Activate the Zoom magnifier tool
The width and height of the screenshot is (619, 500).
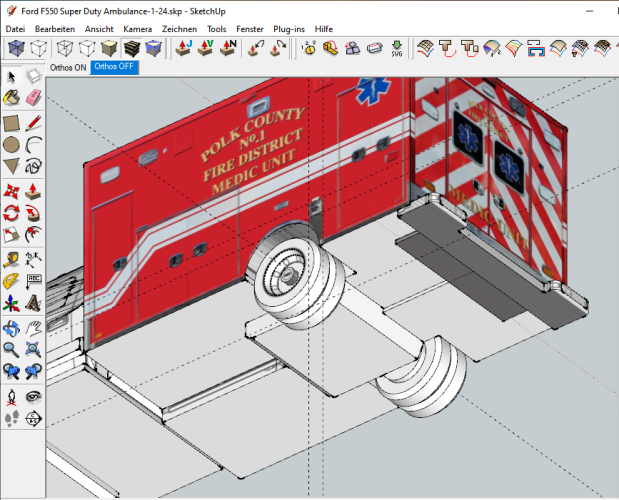[x=11, y=350]
